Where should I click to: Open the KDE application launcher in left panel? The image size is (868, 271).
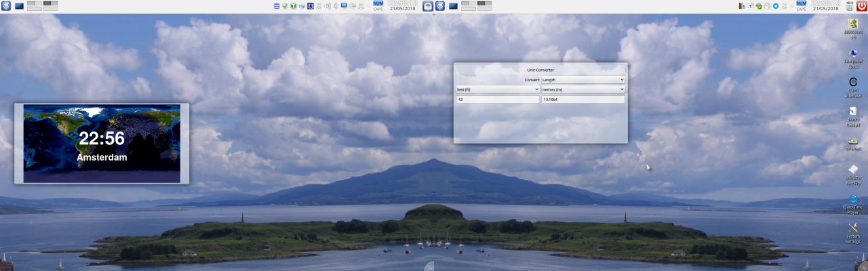pos(6,6)
